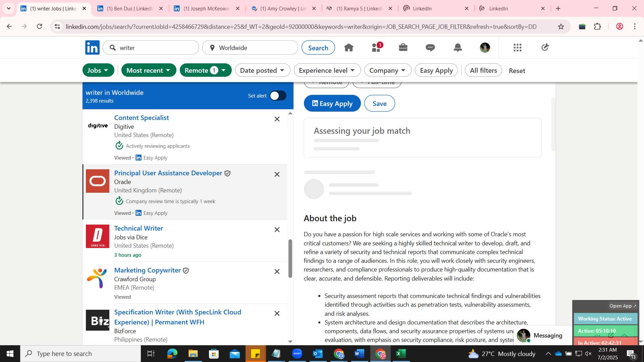
Task: Dismiss the Marketing Copywriter job card
Action: 277,271
